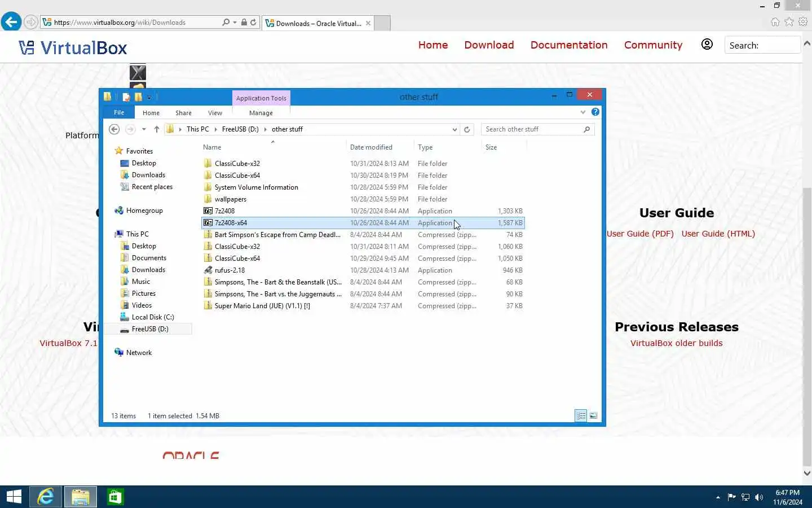
Task: Open Recent places under Favorites
Action: point(152,187)
